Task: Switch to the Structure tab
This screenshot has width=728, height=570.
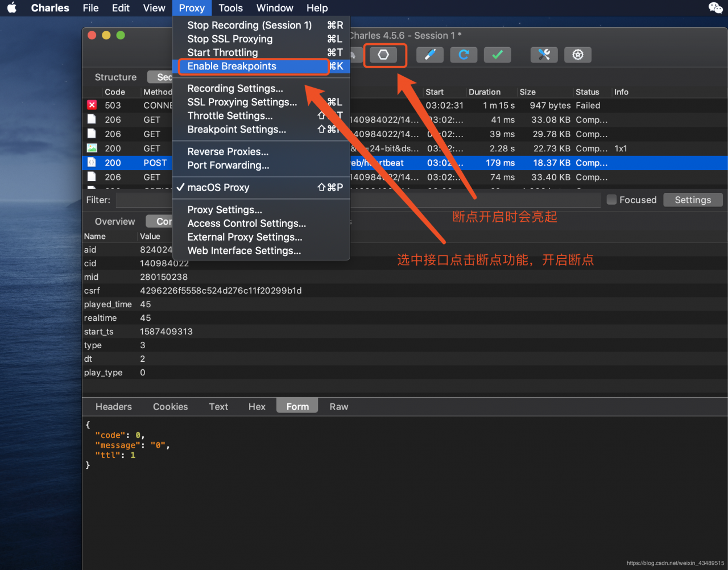Action: click(115, 77)
